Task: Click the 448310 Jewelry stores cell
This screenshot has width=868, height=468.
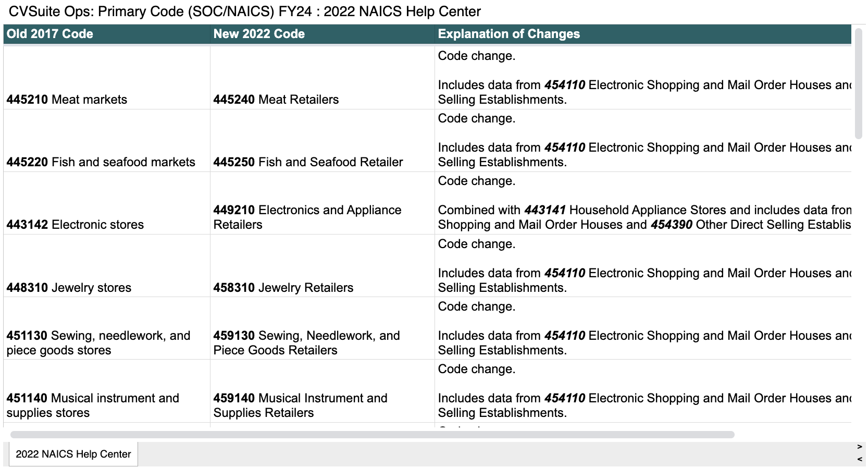Action: click(69, 288)
